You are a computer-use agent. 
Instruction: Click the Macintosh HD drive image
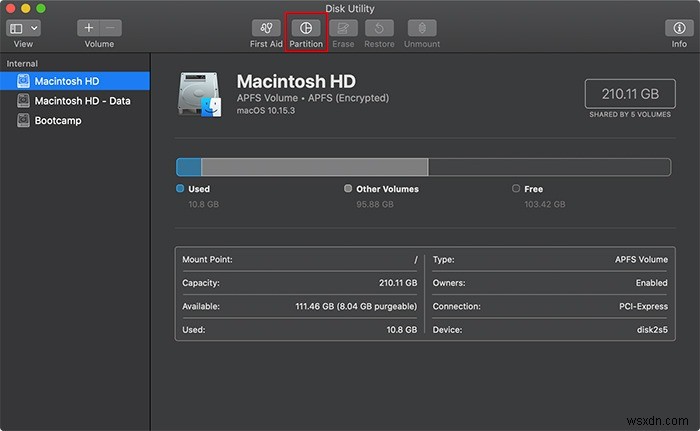click(x=199, y=95)
